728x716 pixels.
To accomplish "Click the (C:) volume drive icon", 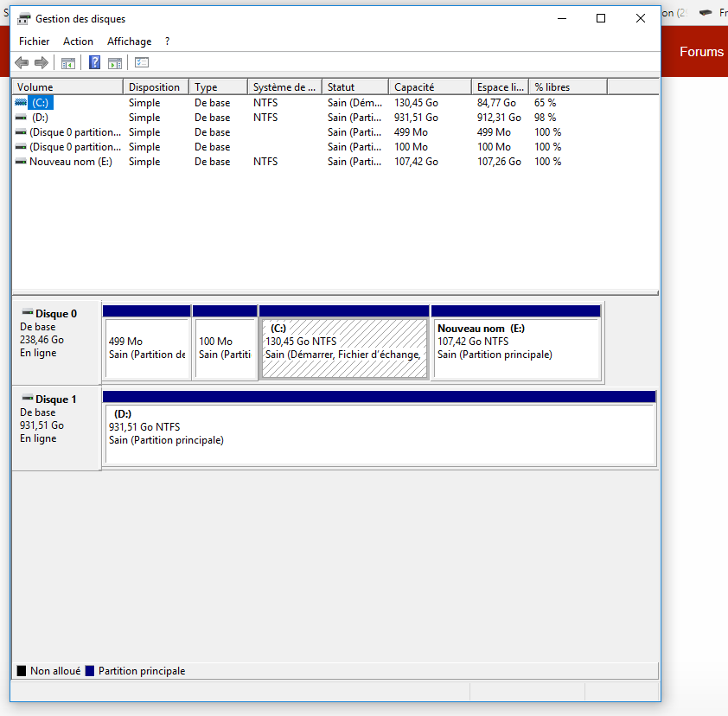I will pyautogui.click(x=21, y=102).
